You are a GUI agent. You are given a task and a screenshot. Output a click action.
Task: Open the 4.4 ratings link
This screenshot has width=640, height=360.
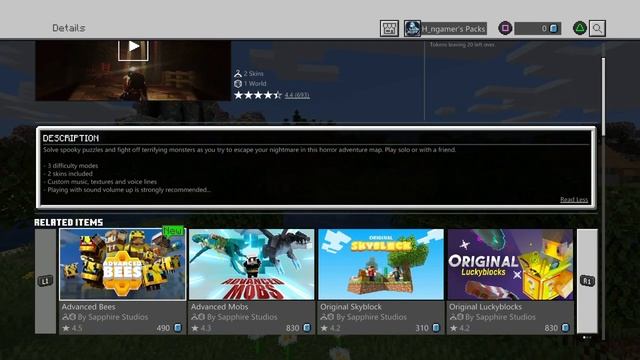point(297,95)
